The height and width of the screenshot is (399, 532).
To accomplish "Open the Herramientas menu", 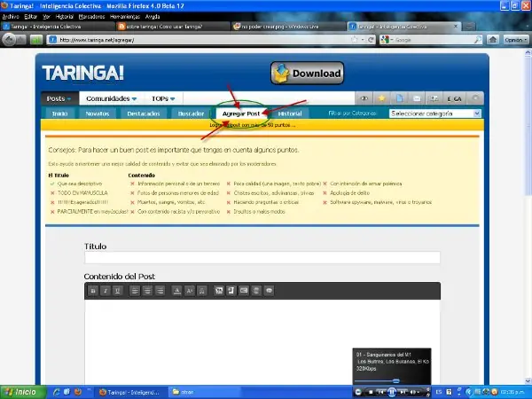I will click(125, 17).
